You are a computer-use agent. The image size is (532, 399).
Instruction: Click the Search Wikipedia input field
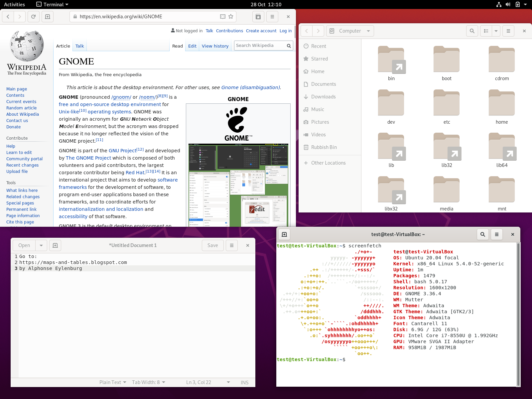click(x=260, y=46)
